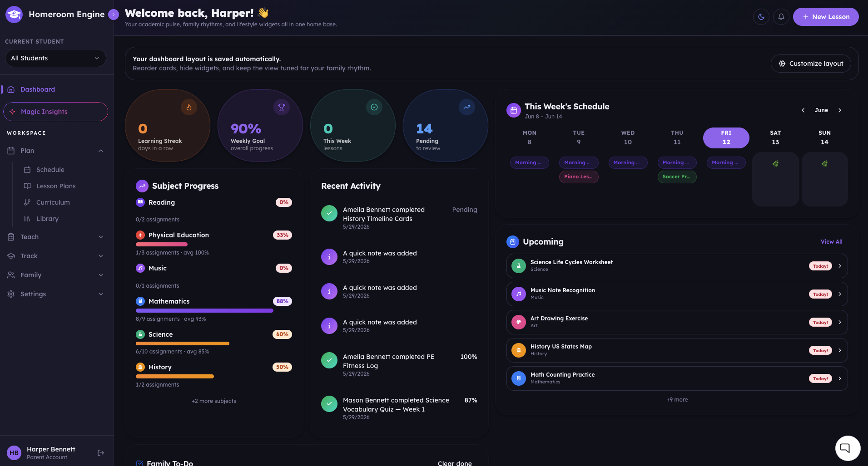
Task: Select MON 8 in the week schedule
Action: pyautogui.click(x=530, y=137)
